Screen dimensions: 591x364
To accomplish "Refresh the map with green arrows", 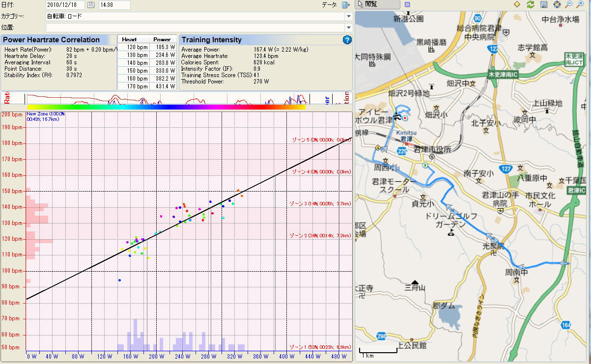I will (530, 4).
